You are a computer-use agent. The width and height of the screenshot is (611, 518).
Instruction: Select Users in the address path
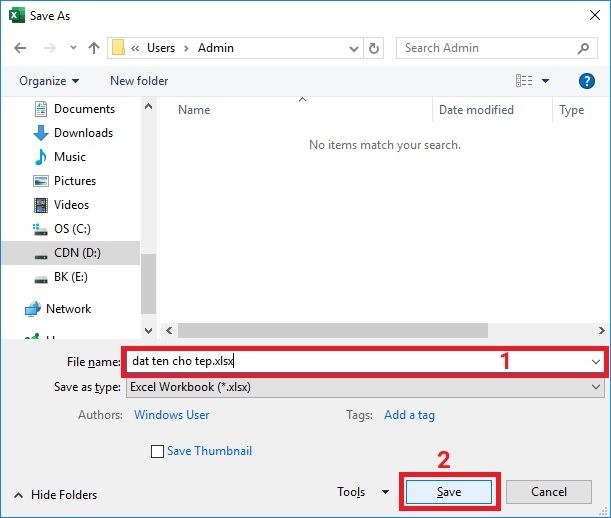click(x=161, y=48)
